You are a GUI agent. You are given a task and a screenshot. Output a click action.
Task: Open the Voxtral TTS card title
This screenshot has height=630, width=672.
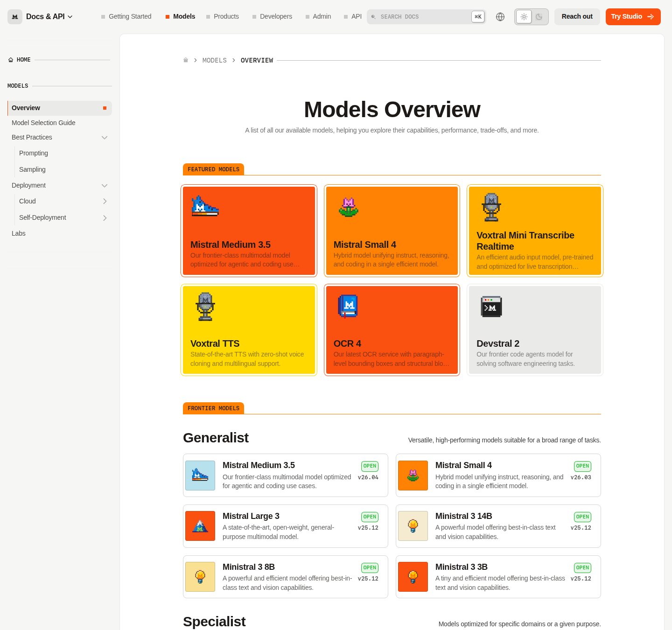215,343
